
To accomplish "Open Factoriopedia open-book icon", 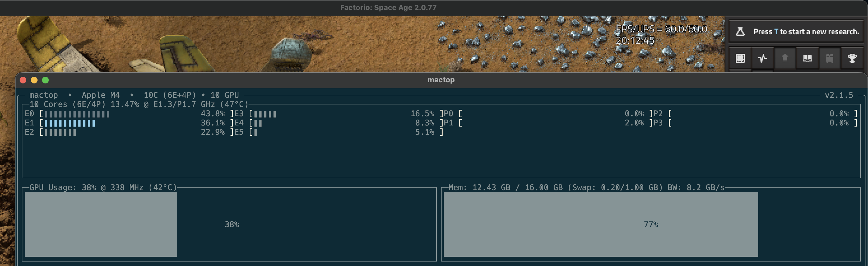I will (x=807, y=58).
